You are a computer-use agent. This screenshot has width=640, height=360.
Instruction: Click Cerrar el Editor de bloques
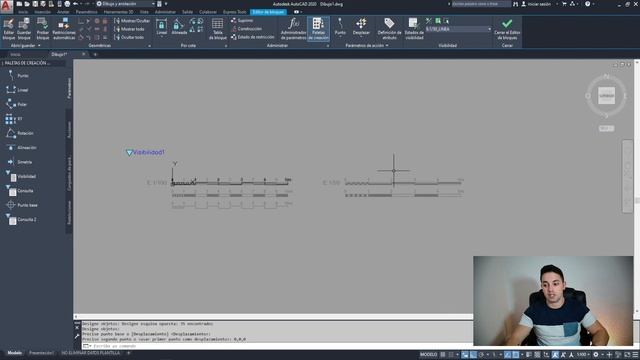pyautogui.click(x=507, y=29)
